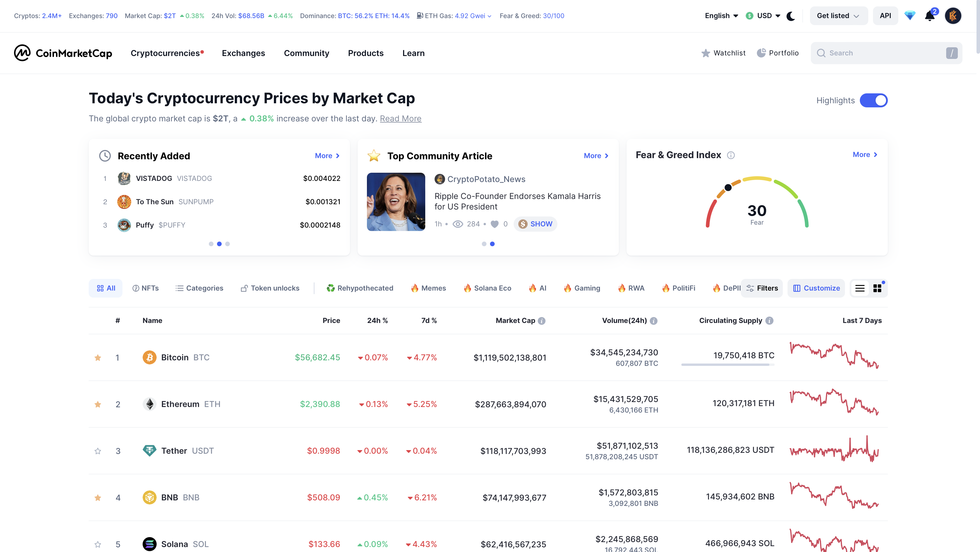Viewport: 980px width, 552px height.
Task: Open the Read More link
Action: pos(400,119)
